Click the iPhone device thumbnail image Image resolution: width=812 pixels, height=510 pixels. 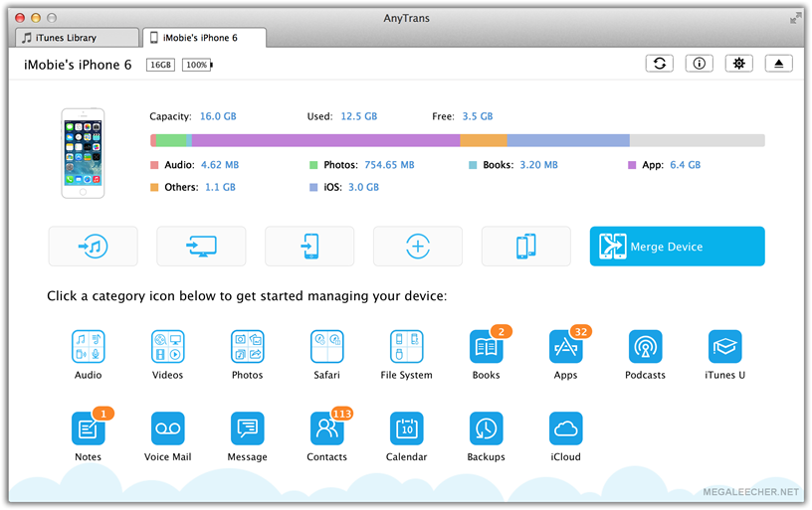[x=83, y=153]
